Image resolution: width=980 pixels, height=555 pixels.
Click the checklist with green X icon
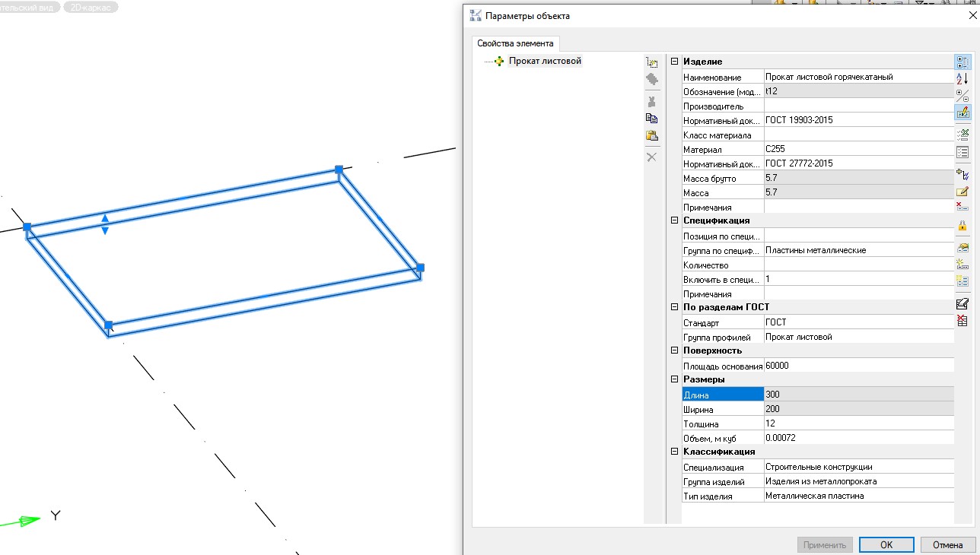coord(962,134)
